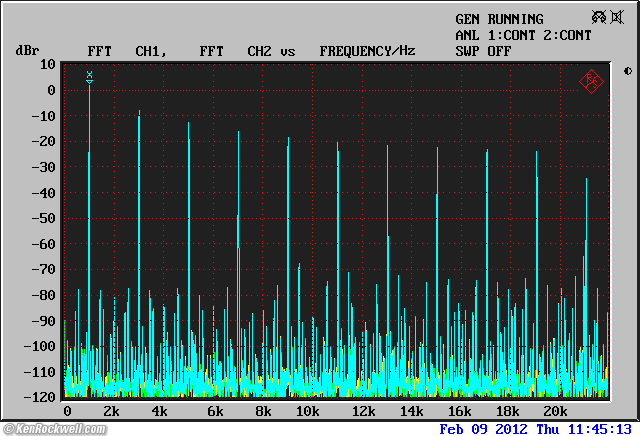640x436 pixels.
Task: Click the GEN RUNNING status text
Action: pos(499,19)
